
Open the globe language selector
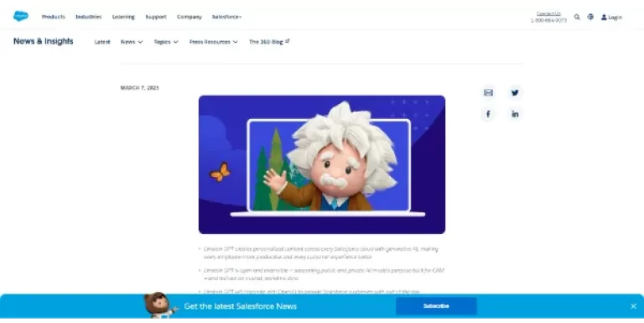click(x=590, y=17)
